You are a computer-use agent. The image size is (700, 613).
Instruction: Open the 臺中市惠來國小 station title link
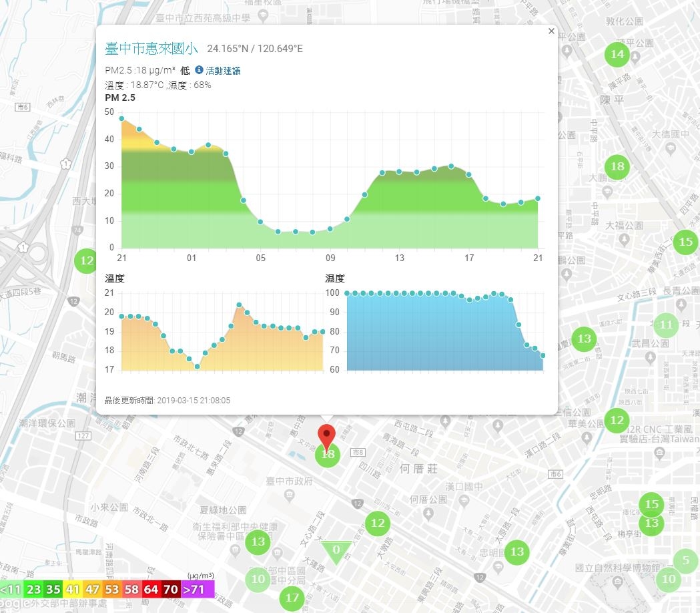point(151,48)
